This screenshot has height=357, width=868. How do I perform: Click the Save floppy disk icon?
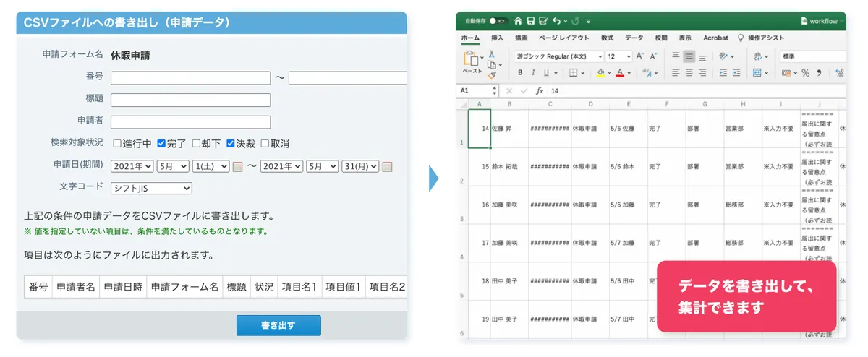(x=531, y=21)
